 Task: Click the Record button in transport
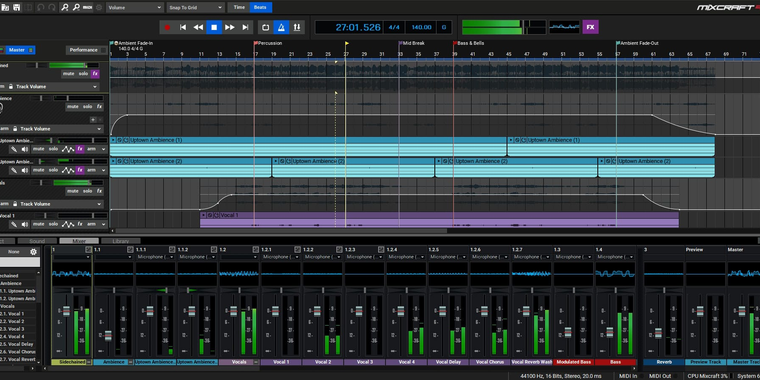167,28
